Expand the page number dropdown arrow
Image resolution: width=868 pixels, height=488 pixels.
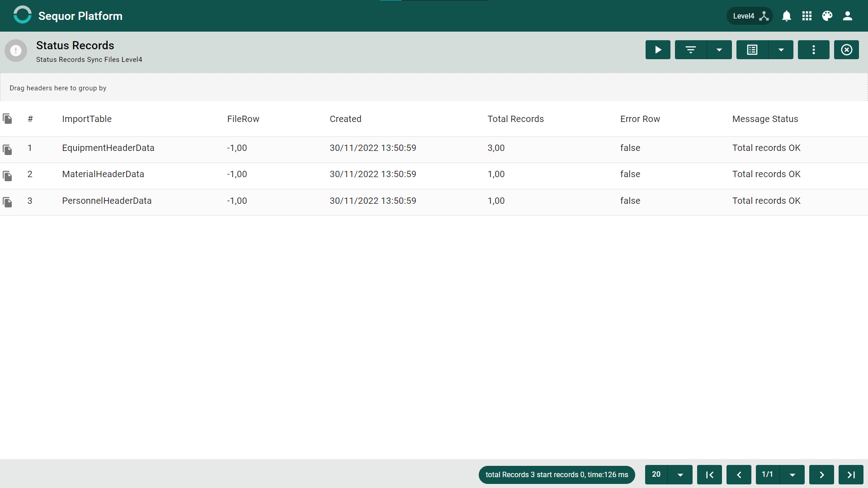(x=793, y=474)
